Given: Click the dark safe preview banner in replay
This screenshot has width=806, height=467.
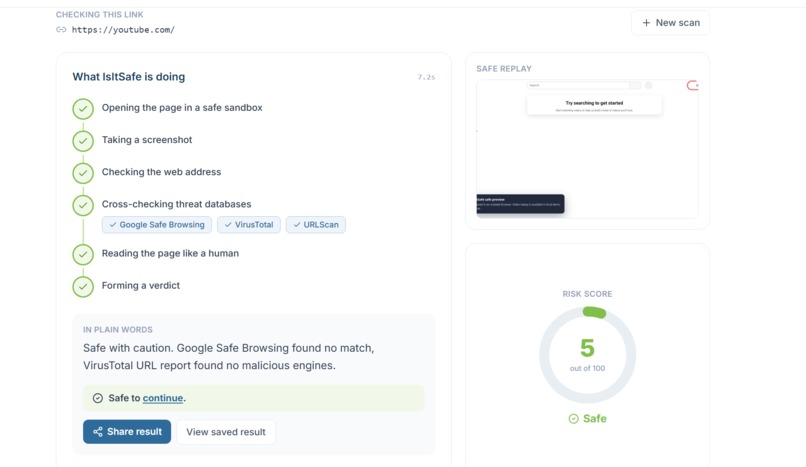Looking at the screenshot, I should (520, 204).
